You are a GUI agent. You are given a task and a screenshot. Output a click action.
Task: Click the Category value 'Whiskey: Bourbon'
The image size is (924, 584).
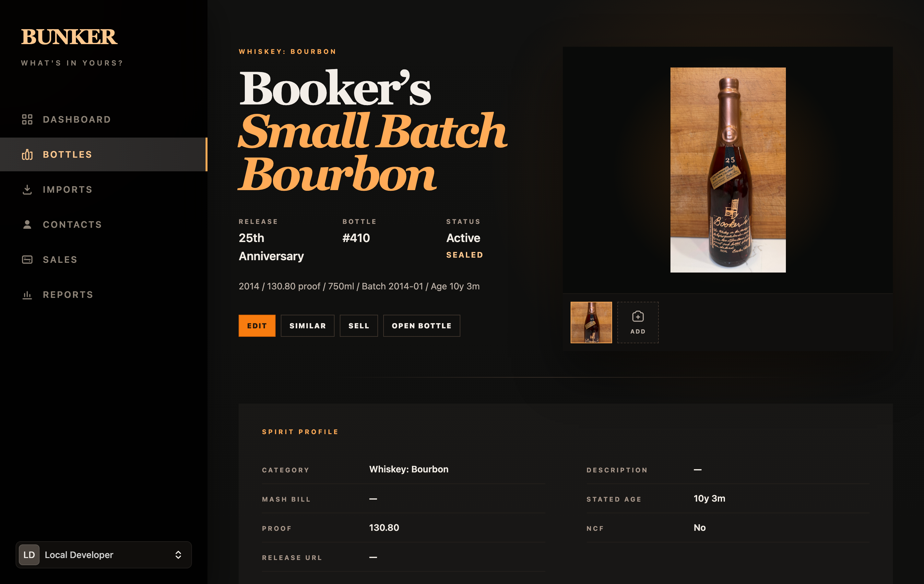pos(409,469)
